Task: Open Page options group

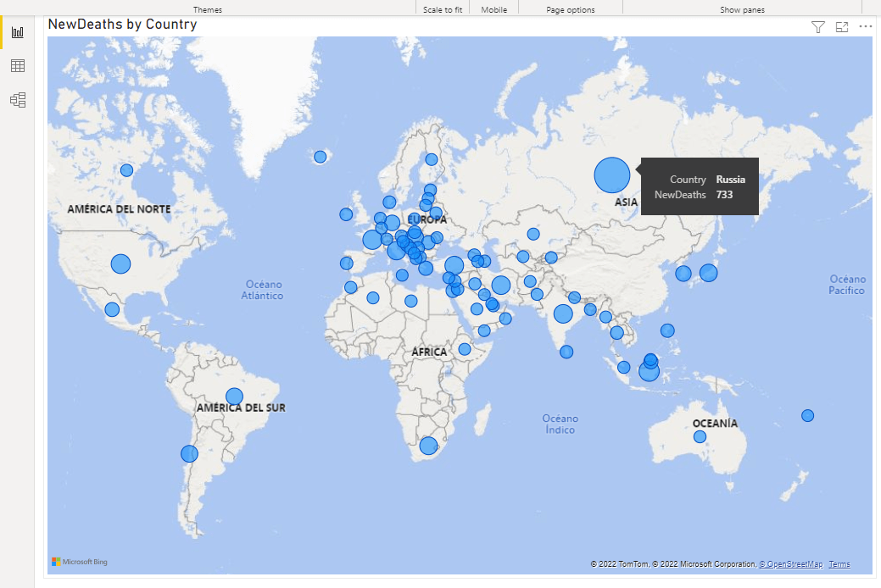Action: pyautogui.click(x=571, y=9)
